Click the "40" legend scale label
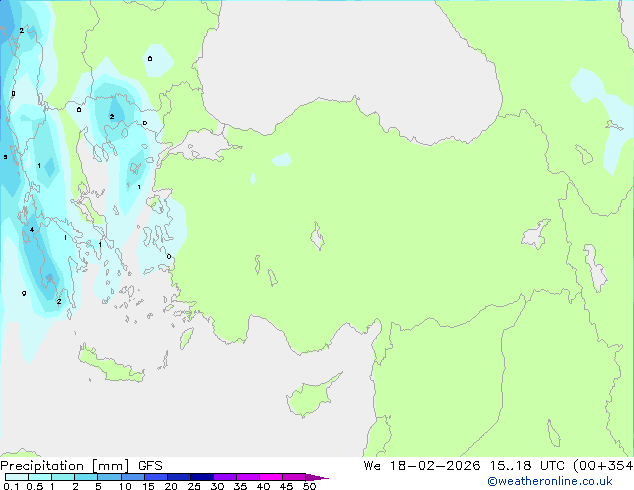Viewport: 634px width, 490px height. 263,486
